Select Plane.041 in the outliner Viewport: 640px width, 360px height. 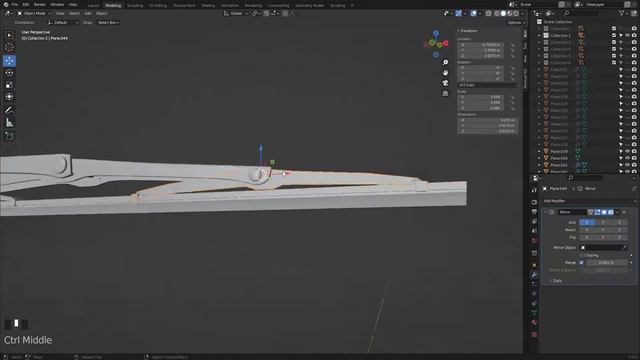pyautogui.click(x=559, y=165)
